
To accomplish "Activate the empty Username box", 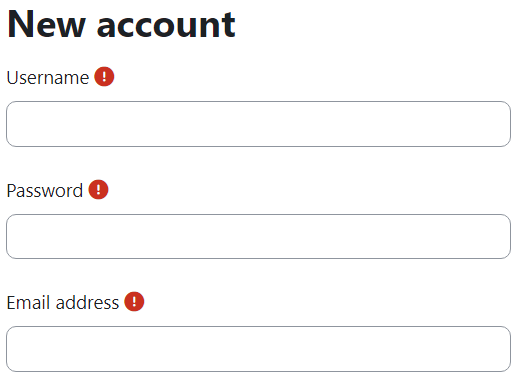I will click(x=258, y=124).
